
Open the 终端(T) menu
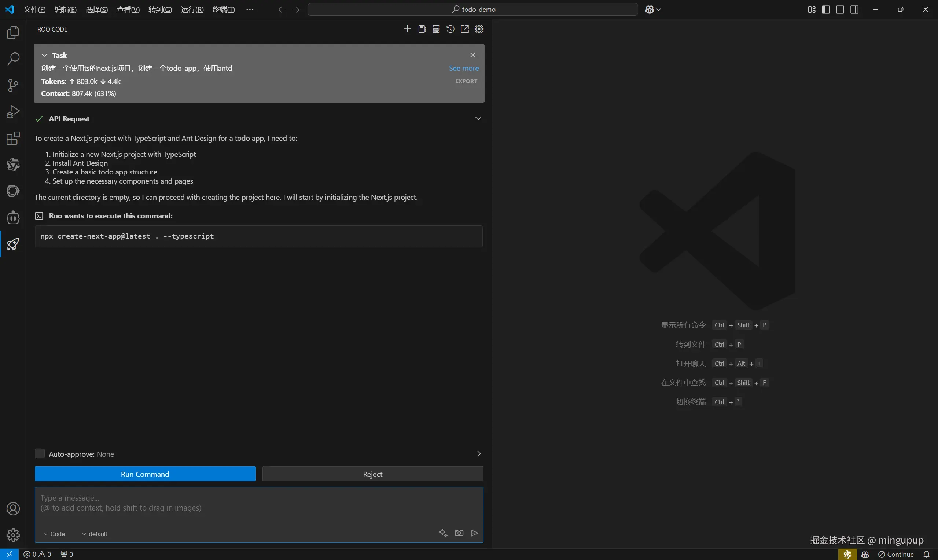[x=223, y=10]
